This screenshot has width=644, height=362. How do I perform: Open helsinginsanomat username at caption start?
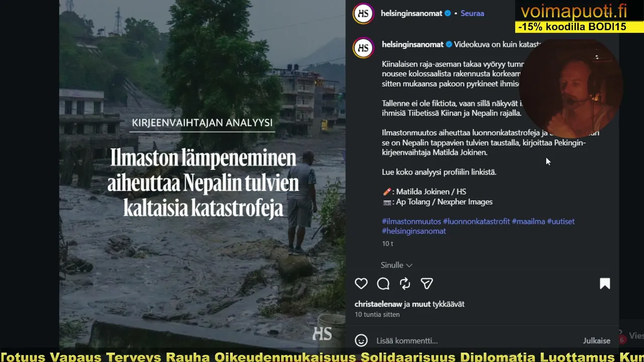[413, 44]
